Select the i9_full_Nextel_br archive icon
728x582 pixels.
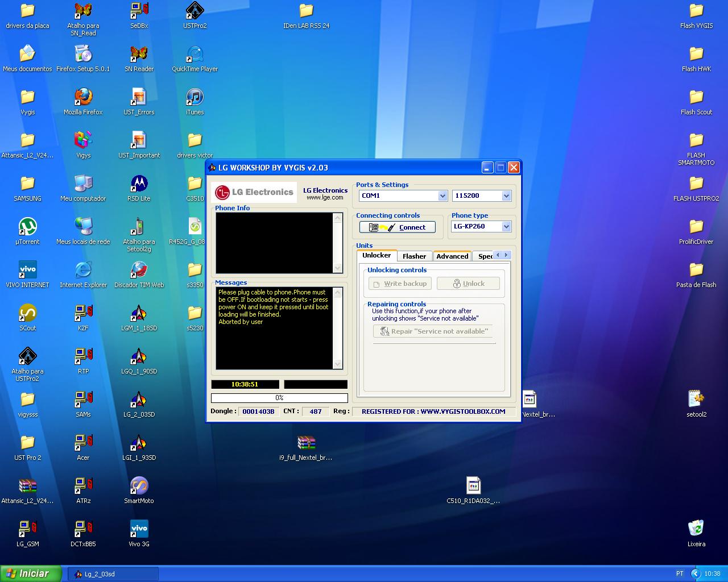click(x=306, y=447)
